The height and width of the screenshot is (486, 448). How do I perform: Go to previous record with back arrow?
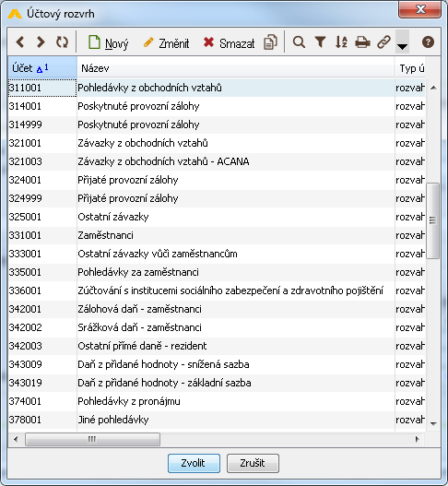click(x=20, y=41)
